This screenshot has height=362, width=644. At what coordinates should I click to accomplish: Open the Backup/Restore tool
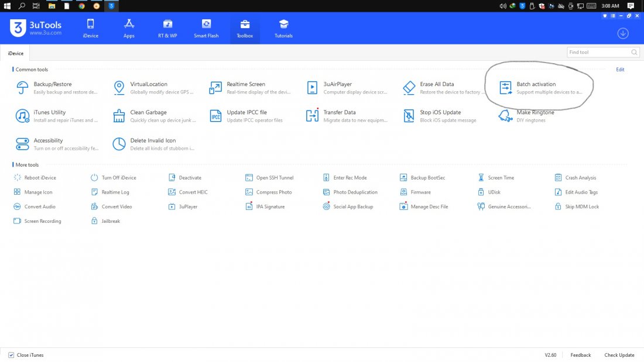tap(57, 88)
